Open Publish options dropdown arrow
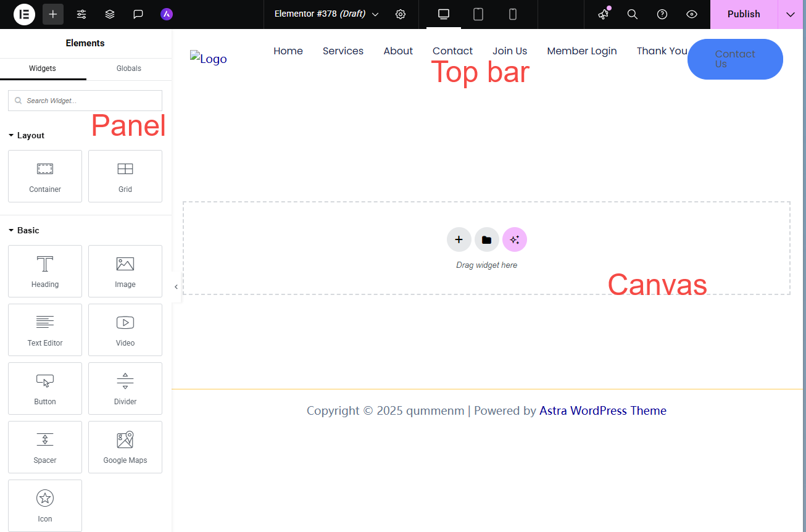 (791, 14)
